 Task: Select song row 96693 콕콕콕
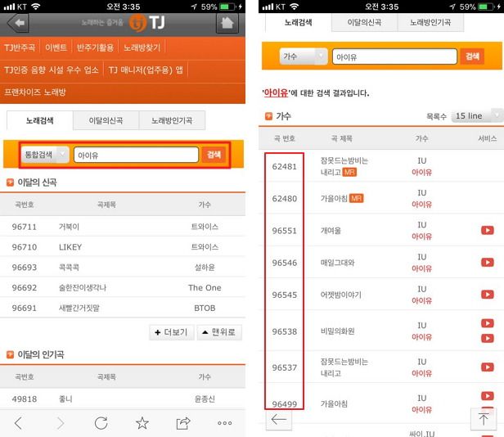point(123,268)
